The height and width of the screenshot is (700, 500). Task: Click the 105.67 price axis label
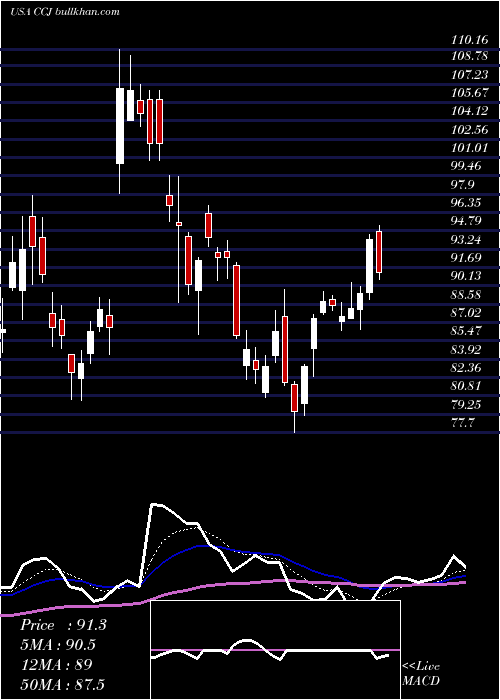pos(470,93)
